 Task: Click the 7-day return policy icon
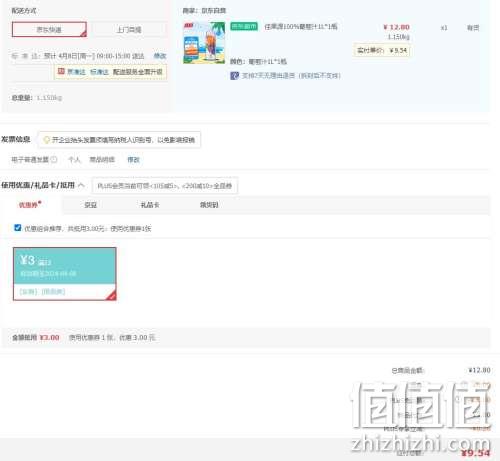(x=234, y=76)
